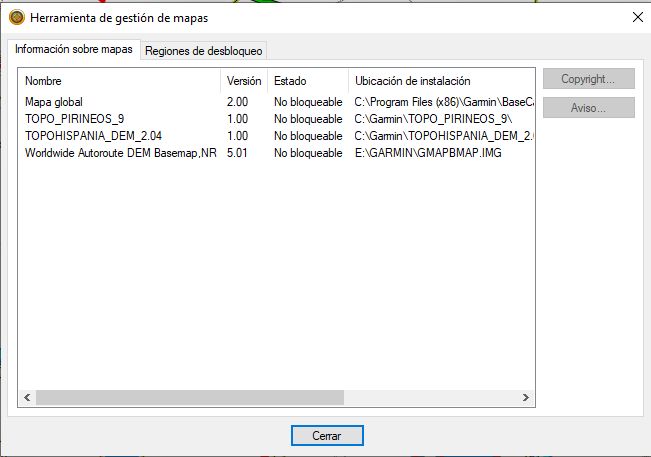Click the horizontal scrollbar right arrow

pyautogui.click(x=526, y=397)
